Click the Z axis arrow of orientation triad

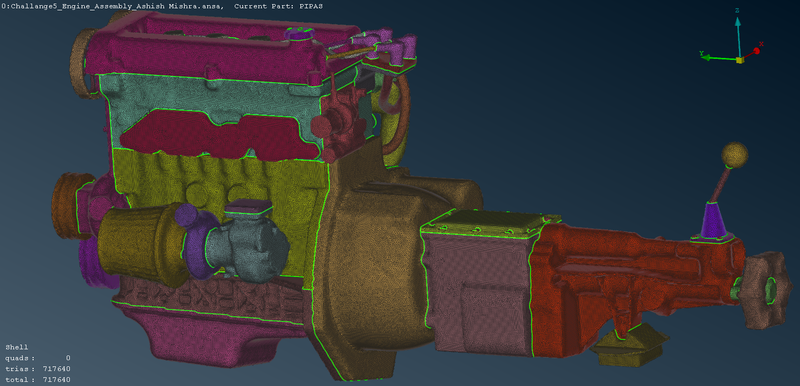[x=738, y=35]
